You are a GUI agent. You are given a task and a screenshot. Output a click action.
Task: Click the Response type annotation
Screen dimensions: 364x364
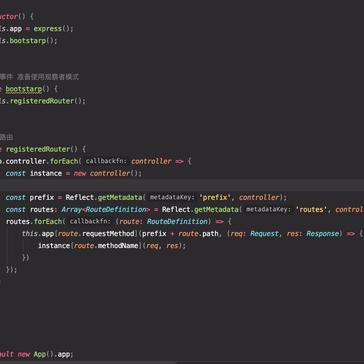click(324, 234)
